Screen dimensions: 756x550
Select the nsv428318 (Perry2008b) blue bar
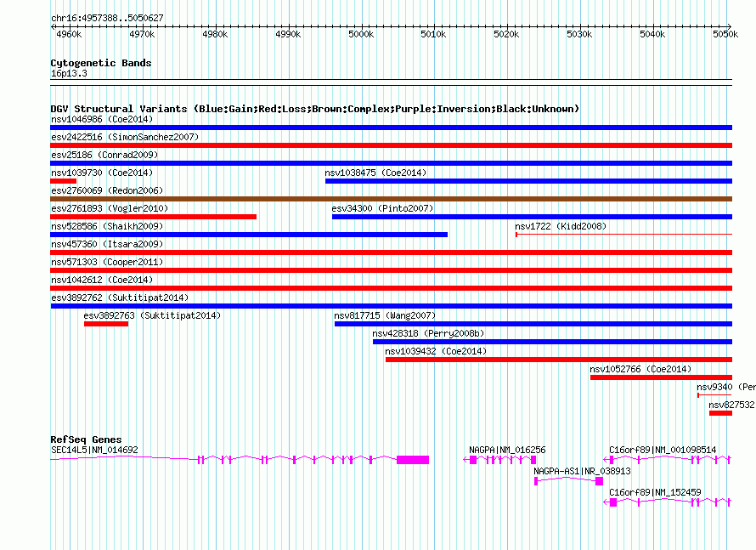[552, 342]
